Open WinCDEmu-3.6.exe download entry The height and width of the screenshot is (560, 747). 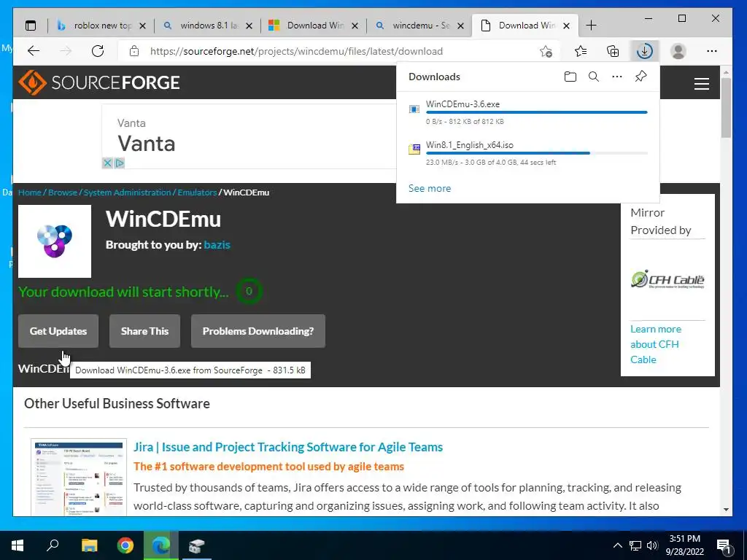(528, 112)
